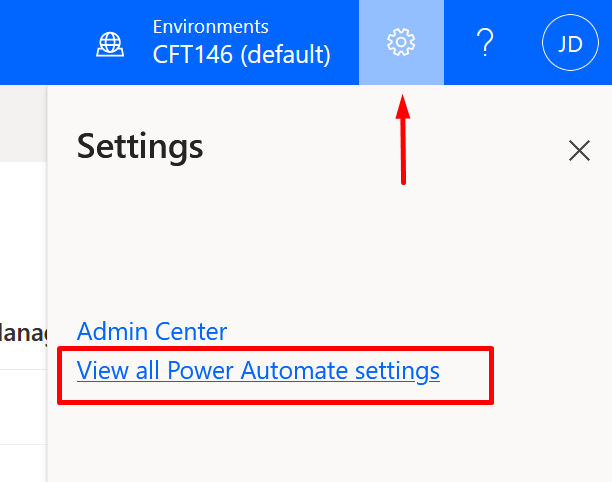
Task: Close the Settings panel
Action: pyautogui.click(x=579, y=151)
